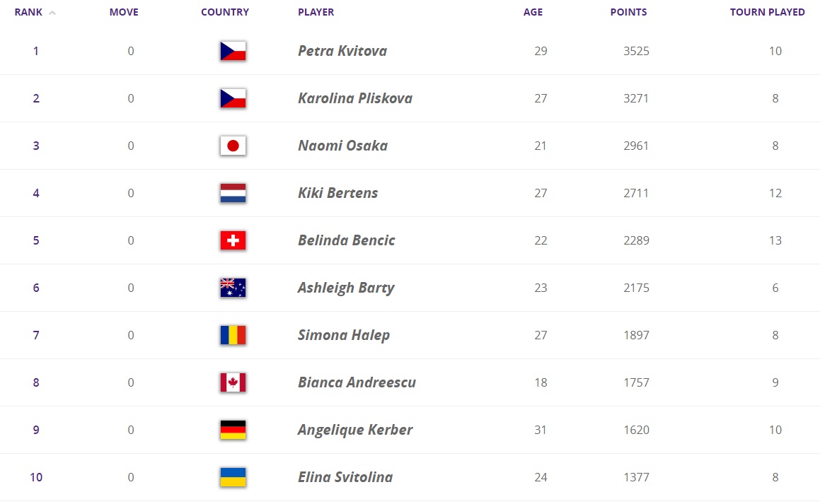Click the Netherlands flag icon

[233, 193]
